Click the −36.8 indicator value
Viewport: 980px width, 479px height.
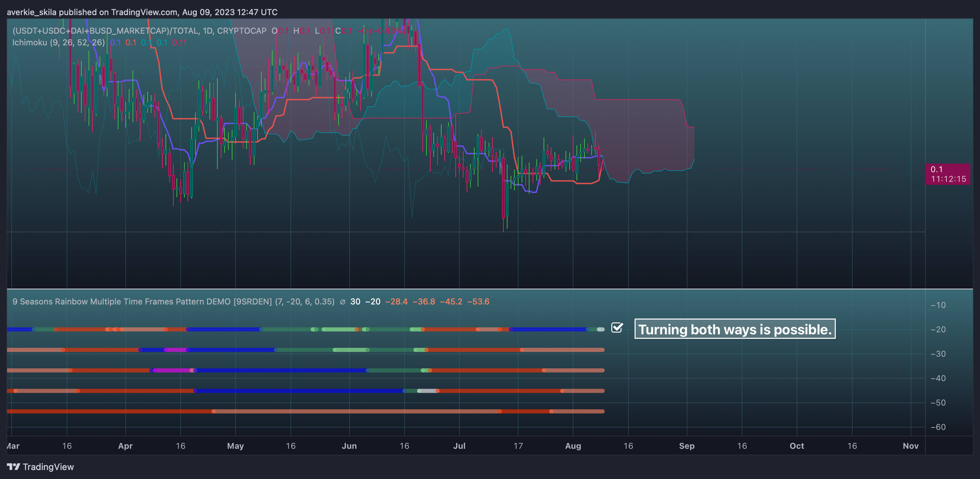424,302
